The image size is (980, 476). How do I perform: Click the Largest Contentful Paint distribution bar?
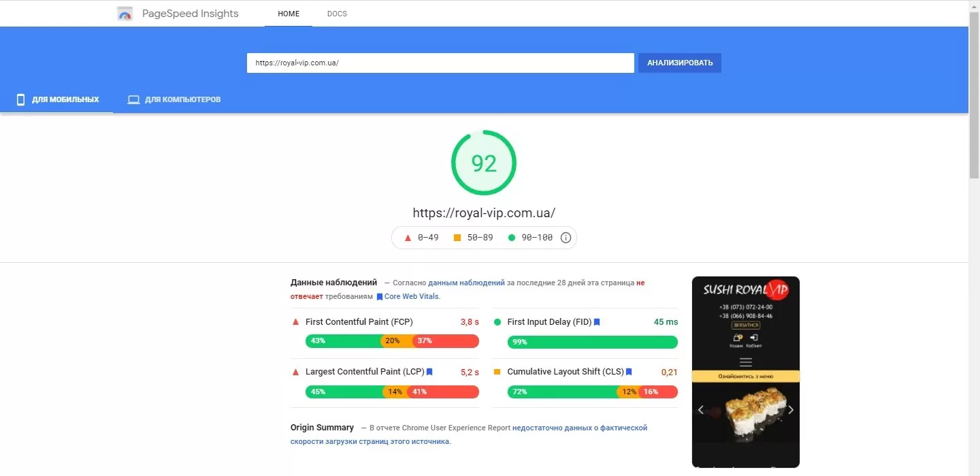(x=392, y=392)
